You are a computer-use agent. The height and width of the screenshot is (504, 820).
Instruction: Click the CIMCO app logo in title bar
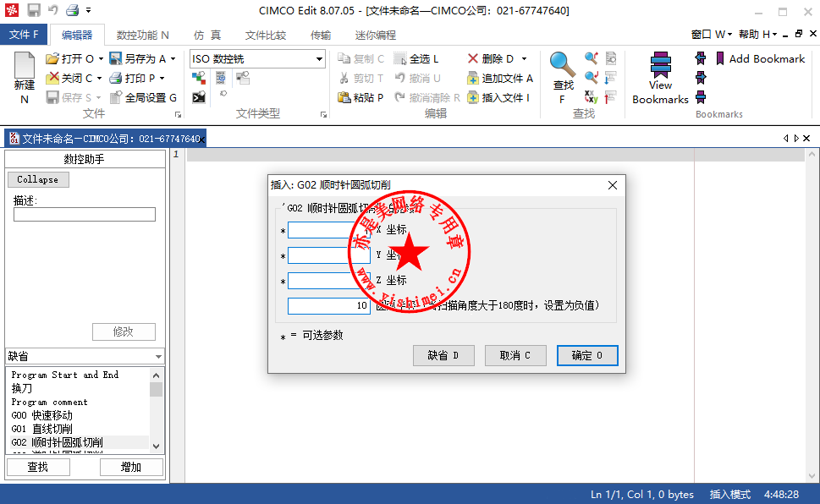[x=12, y=10]
